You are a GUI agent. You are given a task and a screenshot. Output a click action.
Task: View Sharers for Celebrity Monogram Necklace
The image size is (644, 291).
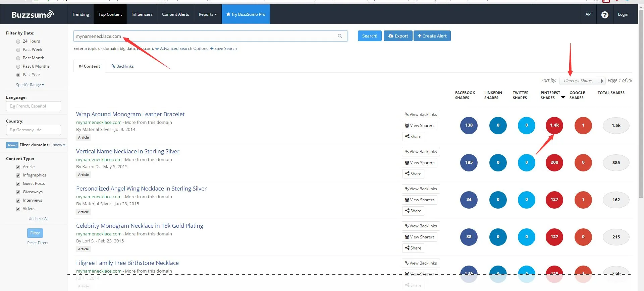point(420,237)
